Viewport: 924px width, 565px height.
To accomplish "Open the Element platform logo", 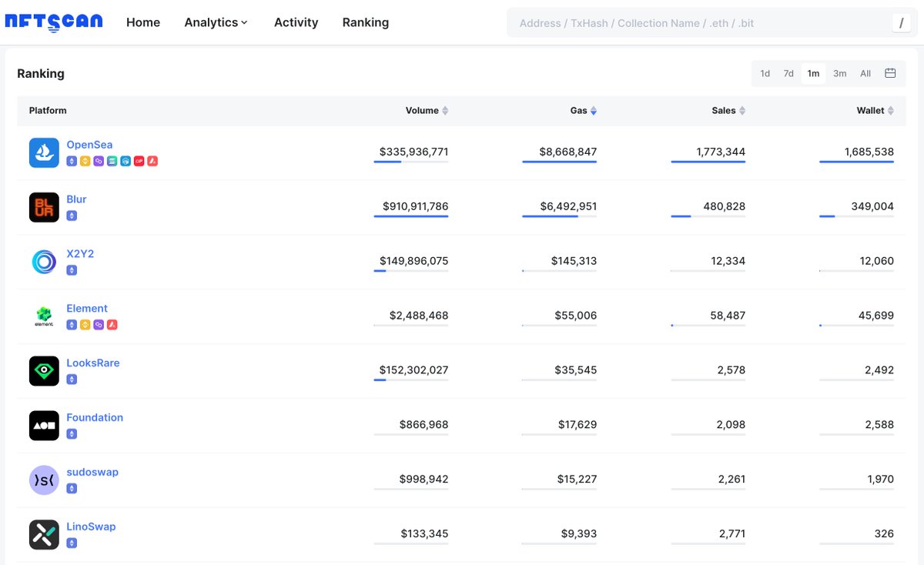I will pos(44,316).
